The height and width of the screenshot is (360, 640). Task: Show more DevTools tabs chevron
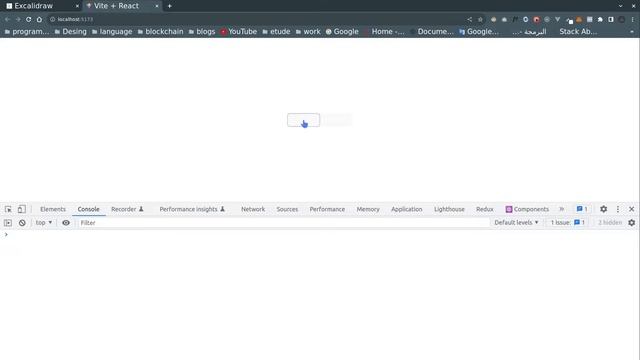[562, 209]
